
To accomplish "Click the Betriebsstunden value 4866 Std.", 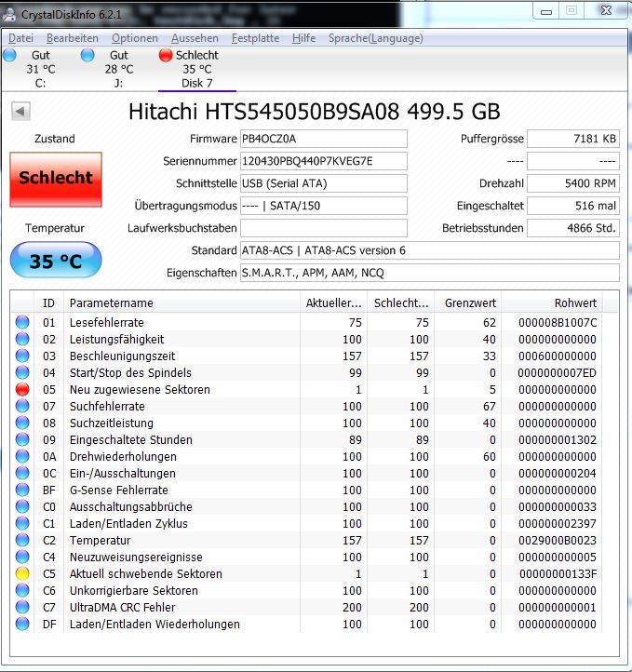I will (573, 228).
